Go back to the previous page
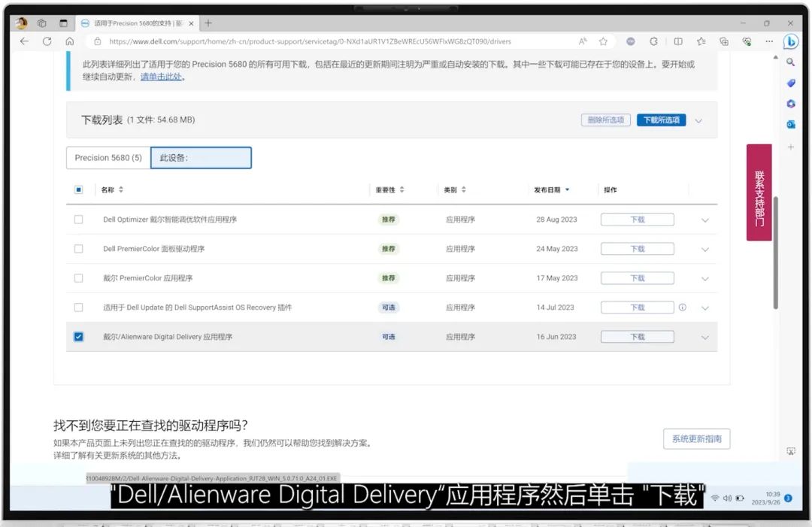 [x=24, y=41]
